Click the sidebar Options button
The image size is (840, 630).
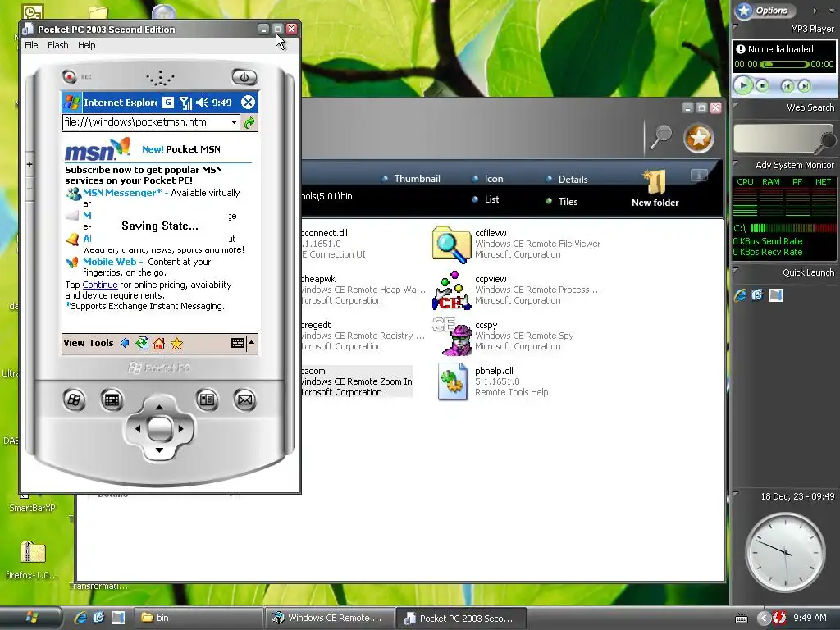pos(765,10)
